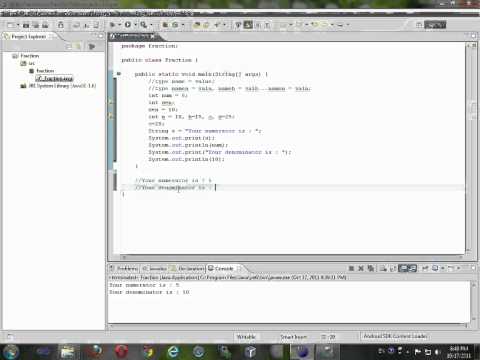Image resolution: width=480 pixels, height=360 pixels.
Task: Open the Back navigation history dropdown
Action: [x=332, y=25]
